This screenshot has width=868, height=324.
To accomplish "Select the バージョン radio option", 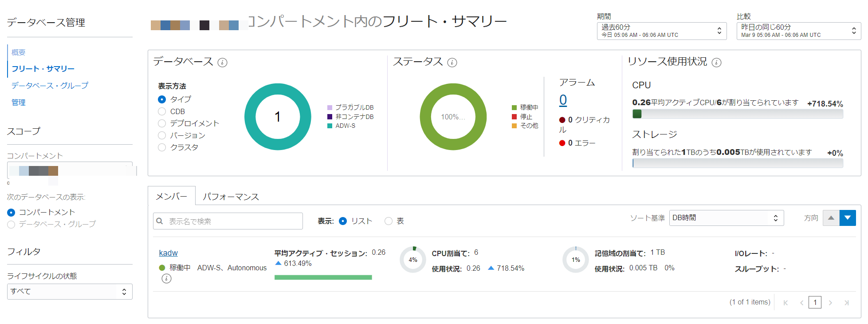I will (x=162, y=135).
